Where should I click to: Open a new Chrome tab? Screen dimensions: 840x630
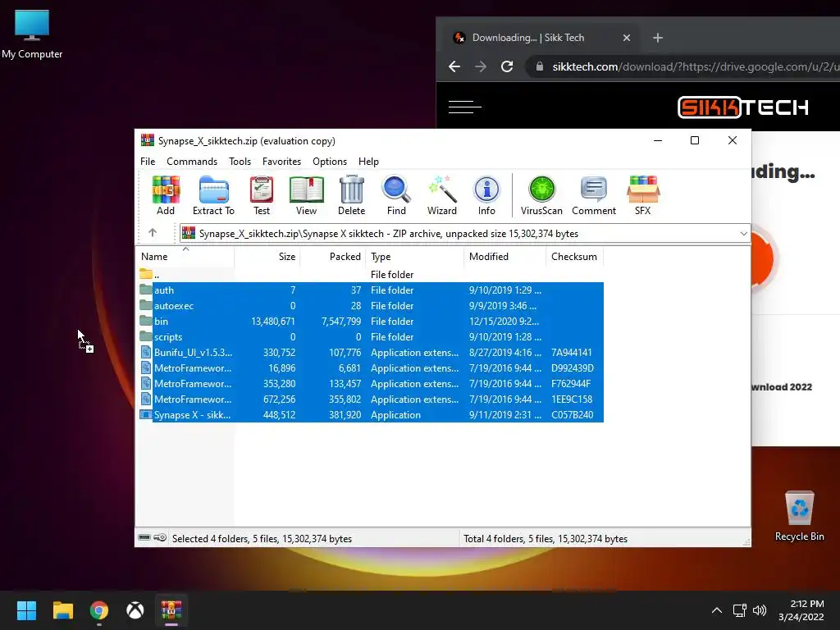(658, 38)
